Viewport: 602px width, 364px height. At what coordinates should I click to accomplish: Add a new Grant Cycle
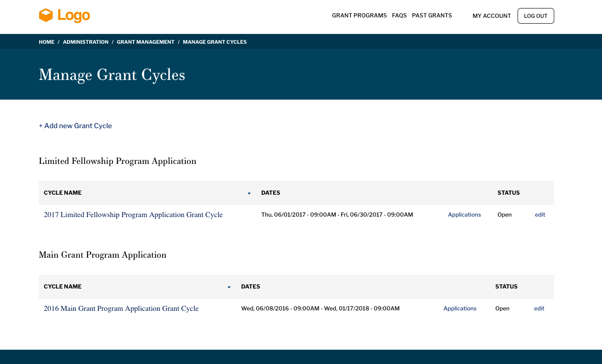coord(75,126)
